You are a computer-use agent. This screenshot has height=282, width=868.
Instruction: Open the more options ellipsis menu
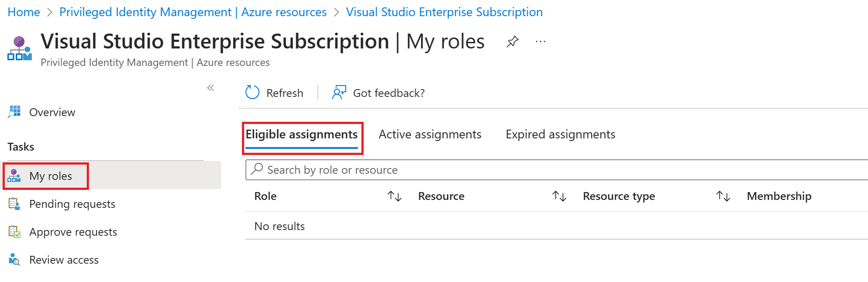point(540,42)
